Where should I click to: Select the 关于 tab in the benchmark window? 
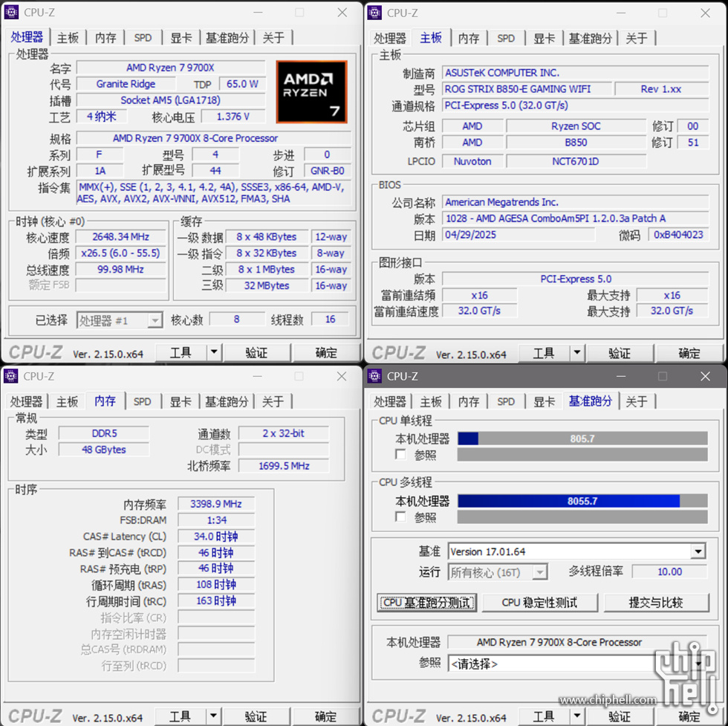coord(636,401)
